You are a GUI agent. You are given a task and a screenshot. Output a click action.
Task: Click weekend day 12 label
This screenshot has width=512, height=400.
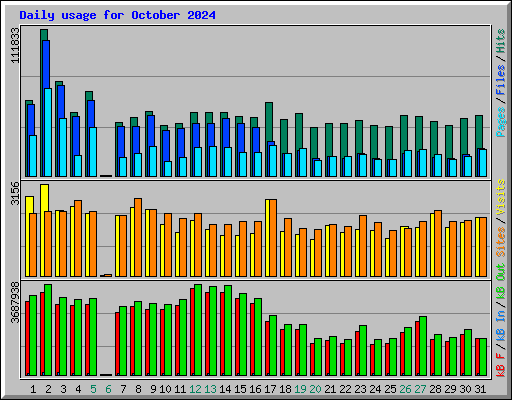195,389
